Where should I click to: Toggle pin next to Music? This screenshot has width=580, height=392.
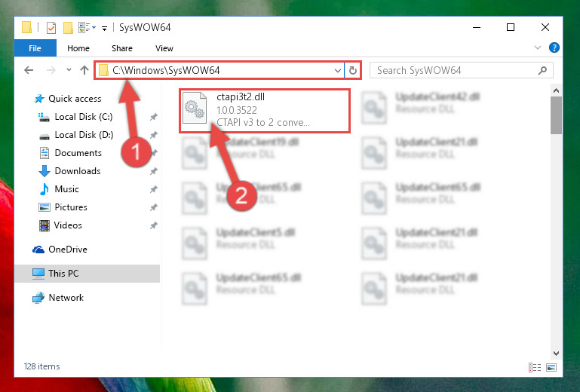[153, 189]
